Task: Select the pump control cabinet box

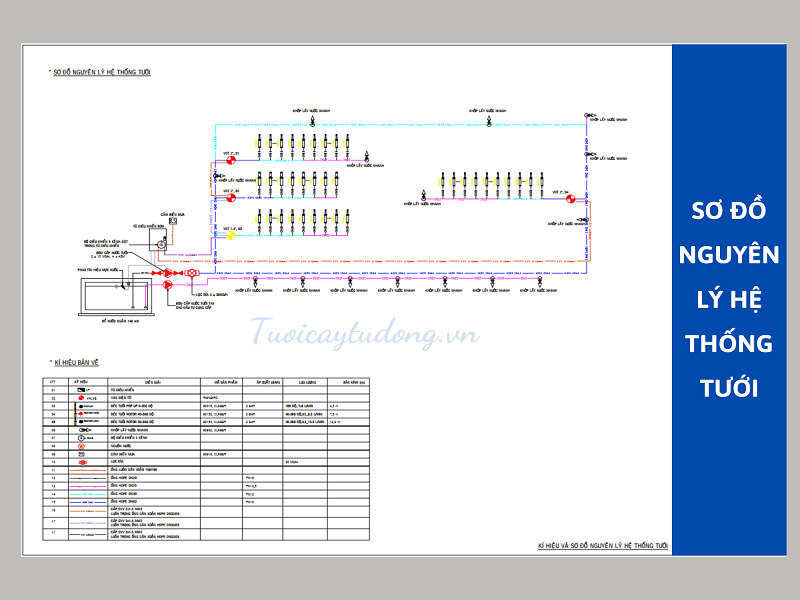Action: (158, 242)
